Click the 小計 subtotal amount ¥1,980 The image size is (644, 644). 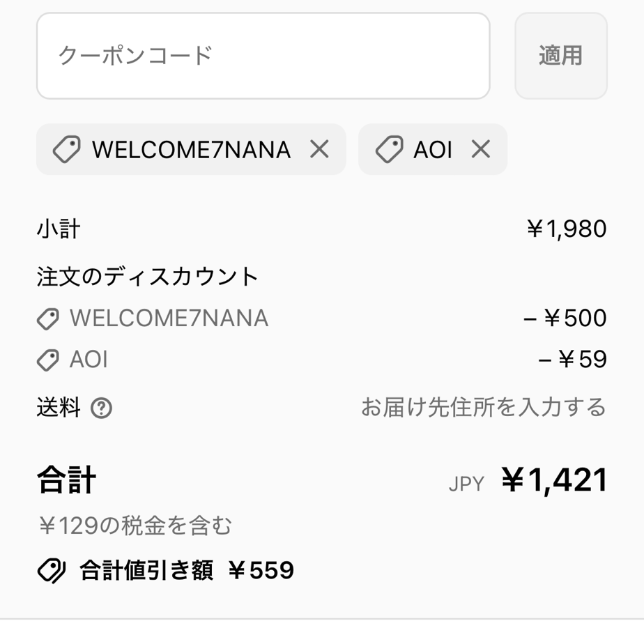click(567, 229)
